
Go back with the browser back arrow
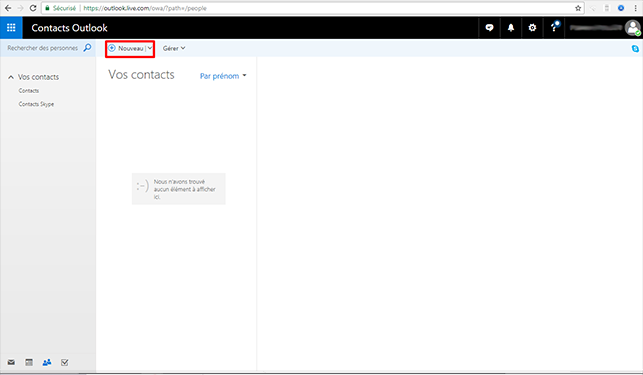(8, 8)
